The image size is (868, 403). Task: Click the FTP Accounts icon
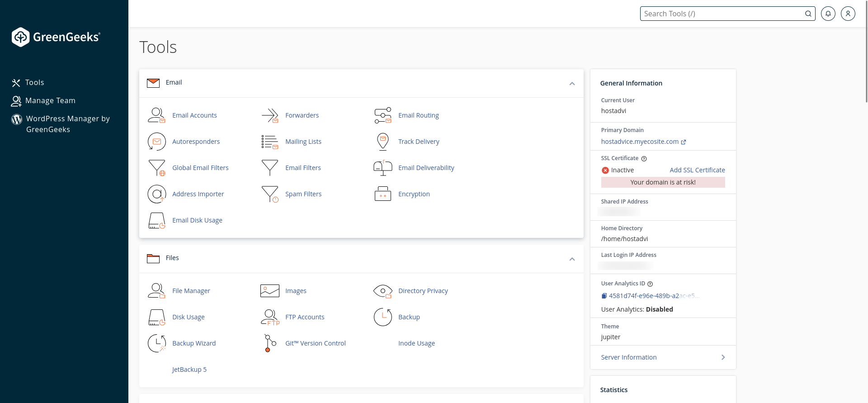pos(270,317)
